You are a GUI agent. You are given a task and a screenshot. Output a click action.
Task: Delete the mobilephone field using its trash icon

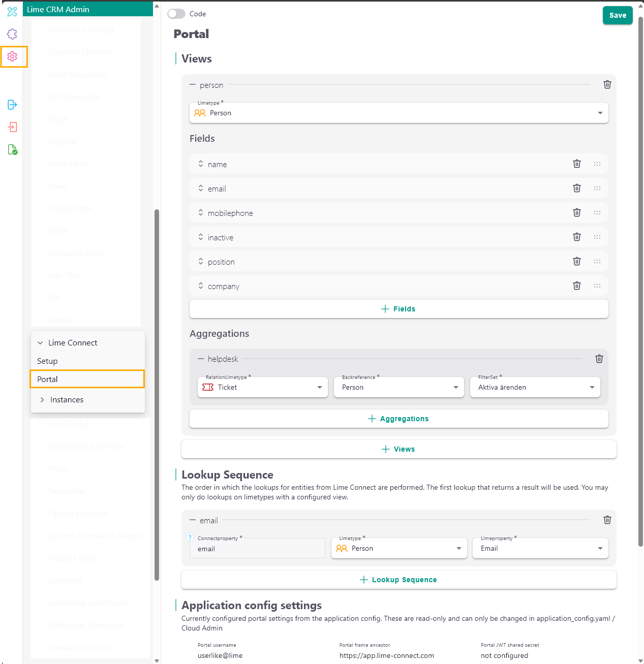point(577,212)
